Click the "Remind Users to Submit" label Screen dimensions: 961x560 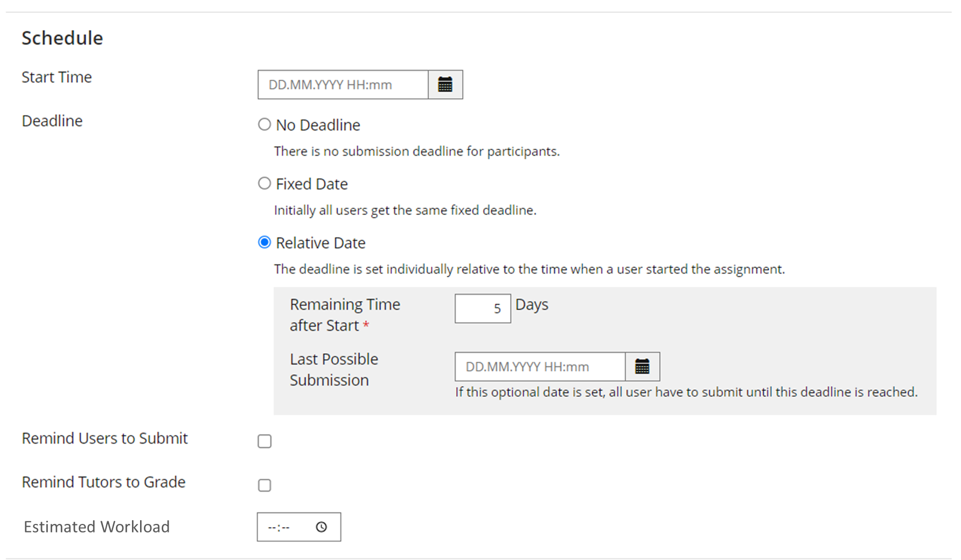pos(105,438)
